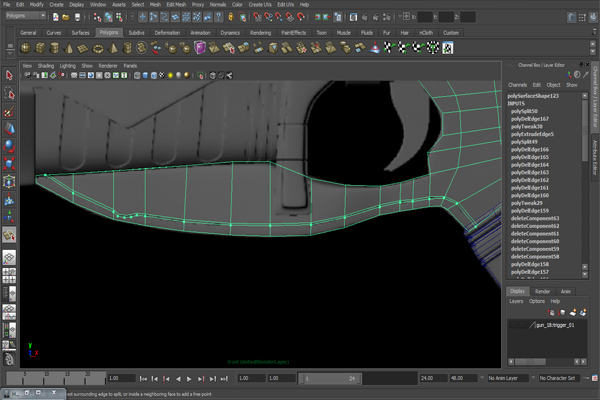Image resolution: width=600 pixels, height=400 pixels.
Task: Open the Edit Mesh menu
Action: point(176,5)
